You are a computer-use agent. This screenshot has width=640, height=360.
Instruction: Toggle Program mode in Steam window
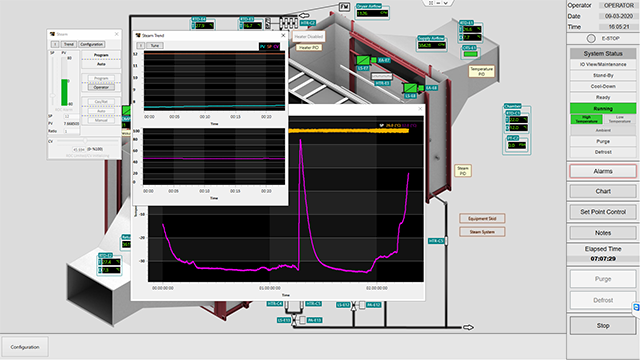[x=101, y=78]
